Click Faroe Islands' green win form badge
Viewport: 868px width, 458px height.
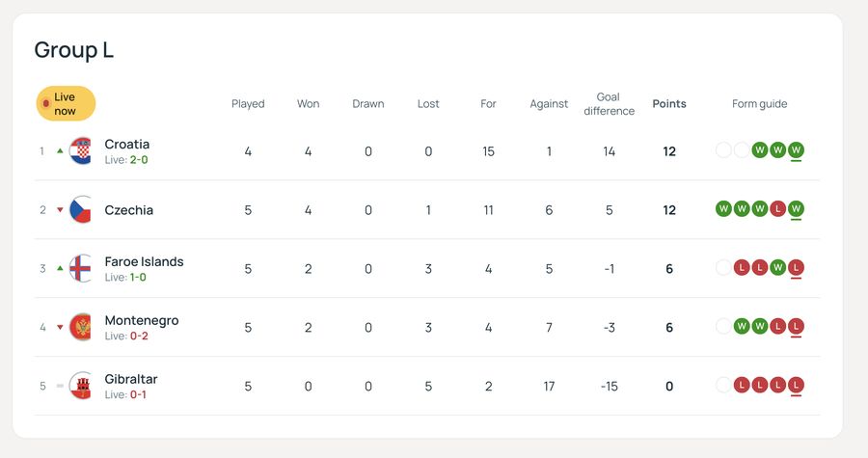[x=777, y=268]
